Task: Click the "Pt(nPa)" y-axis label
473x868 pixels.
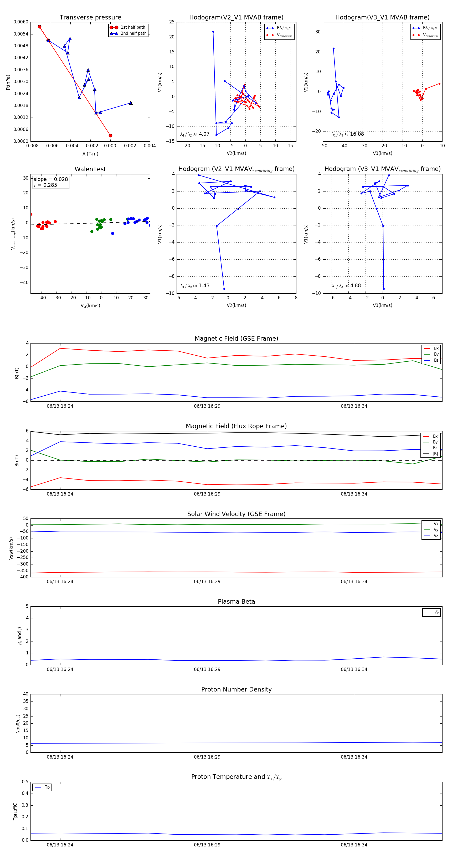Action: click(8, 82)
